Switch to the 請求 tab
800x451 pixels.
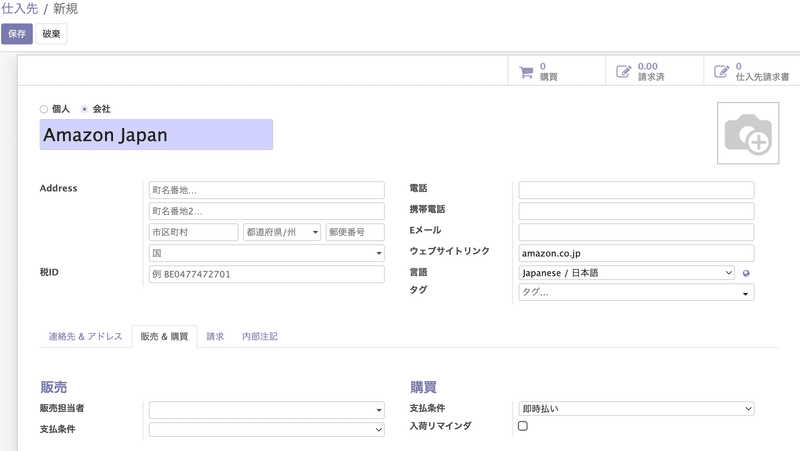(x=215, y=337)
